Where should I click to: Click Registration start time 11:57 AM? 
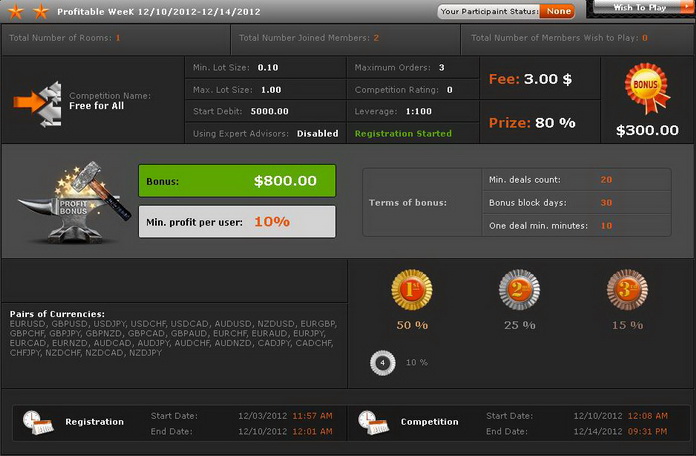tap(312, 416)
